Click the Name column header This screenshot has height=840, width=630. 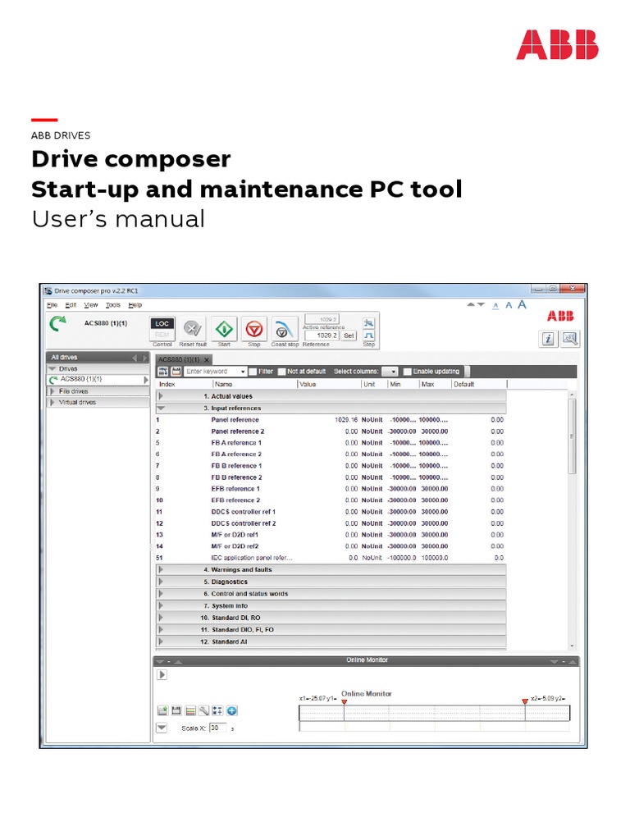click(x=223, y=384)
